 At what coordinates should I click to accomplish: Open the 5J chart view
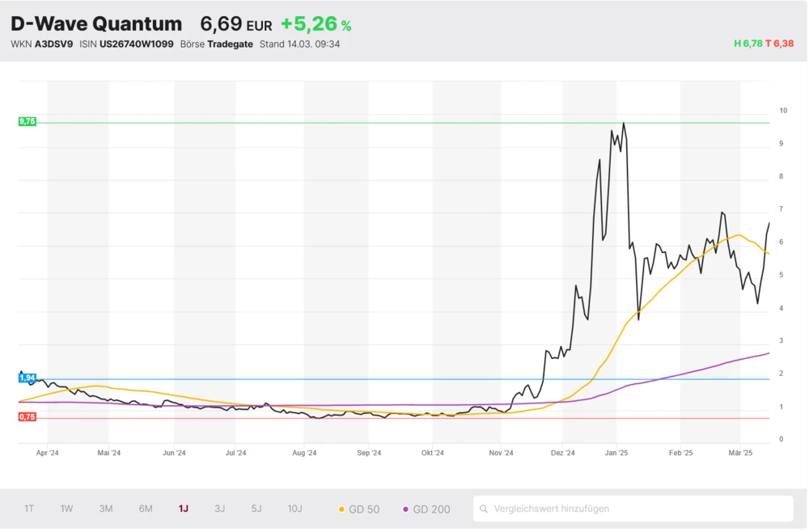click(256, 509)
